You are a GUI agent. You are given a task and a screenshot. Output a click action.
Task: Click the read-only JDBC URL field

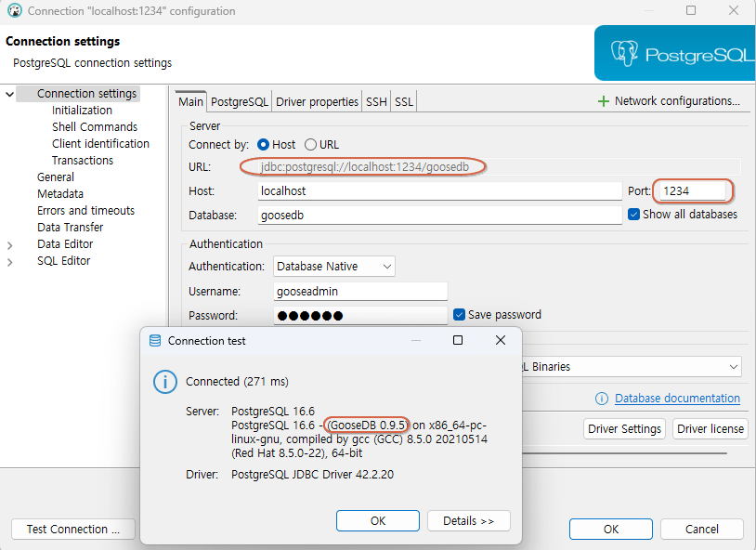coord(499,167)
